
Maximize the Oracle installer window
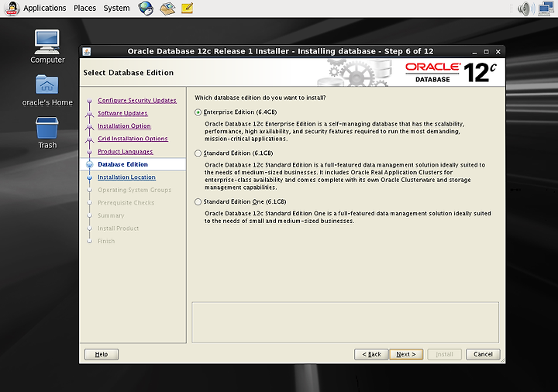click(x=487, y=52)
